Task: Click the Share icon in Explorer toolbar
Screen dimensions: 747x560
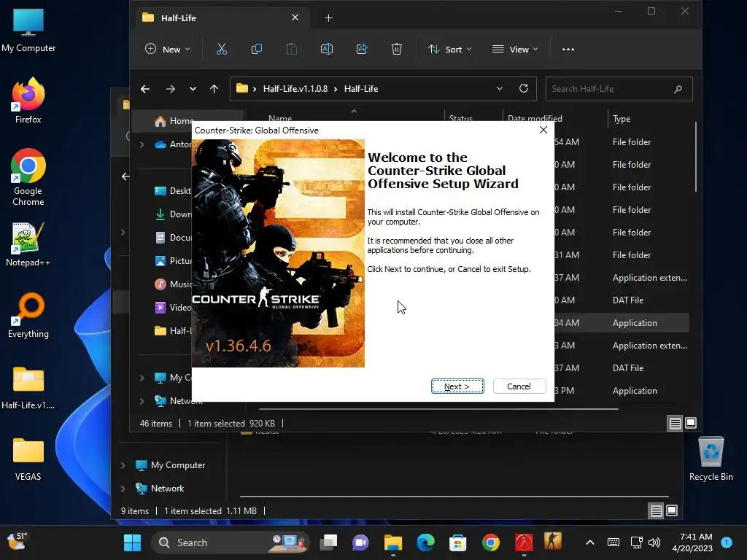Action: point(362,49)
